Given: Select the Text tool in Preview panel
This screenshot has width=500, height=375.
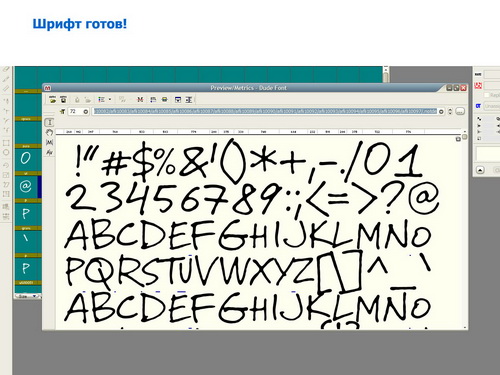Looking at the screenshot, I should pos(49,122).
